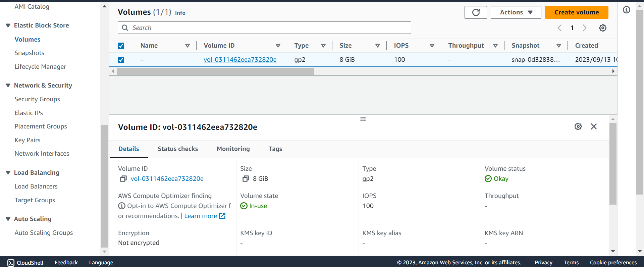Open AMI Catalog in sidebar

pos(32,7)
